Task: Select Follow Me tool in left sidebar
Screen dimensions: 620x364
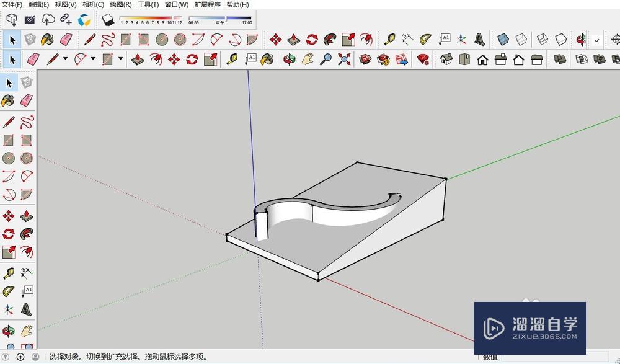Action: 27,234
